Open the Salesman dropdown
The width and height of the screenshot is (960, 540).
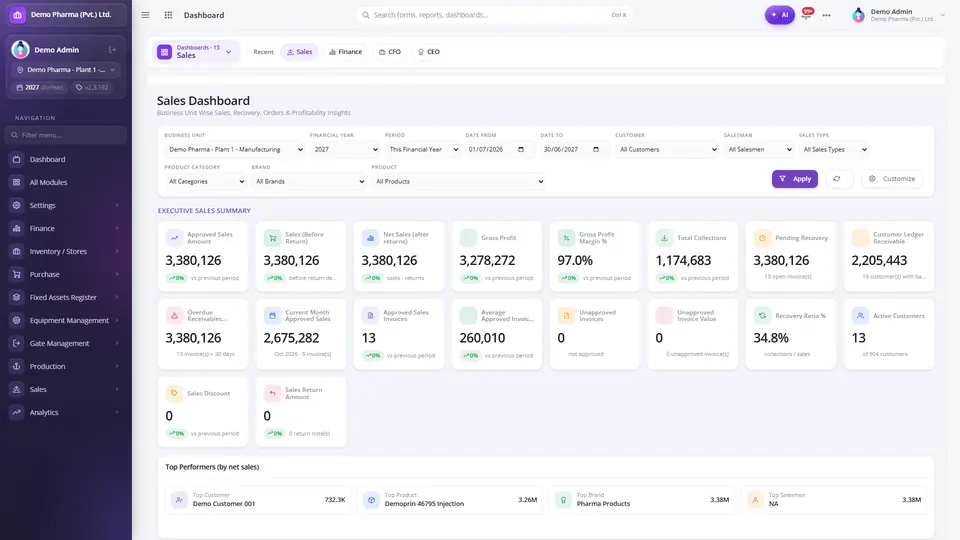coord(759,149)
